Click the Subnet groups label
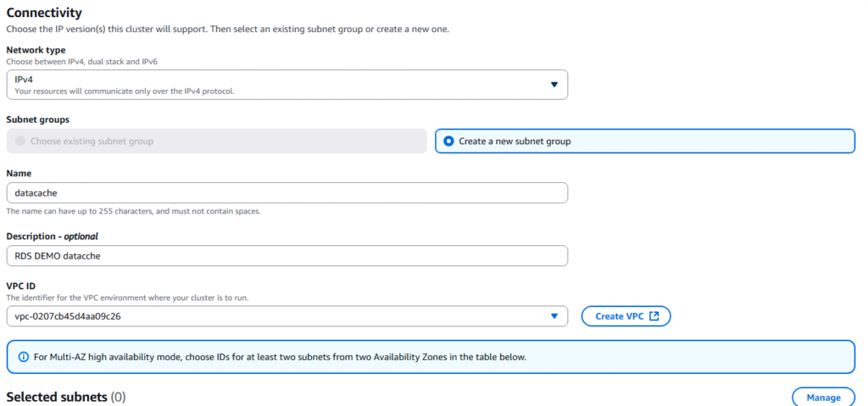868x406 pixels. coord(37,120)
